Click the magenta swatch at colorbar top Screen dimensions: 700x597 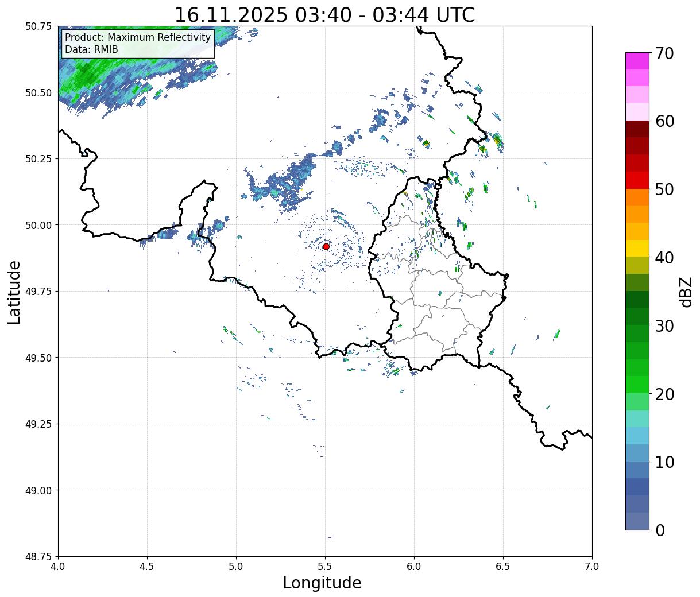point(637,61)
